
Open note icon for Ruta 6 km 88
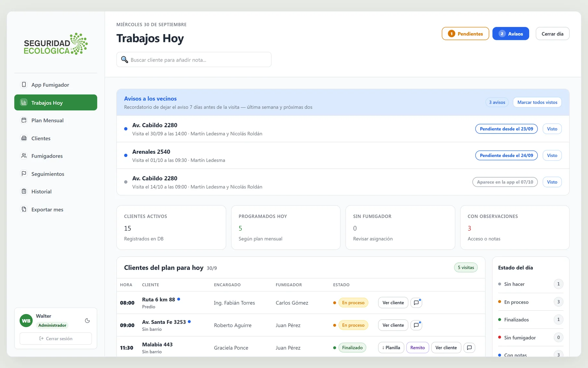[416, 303]
